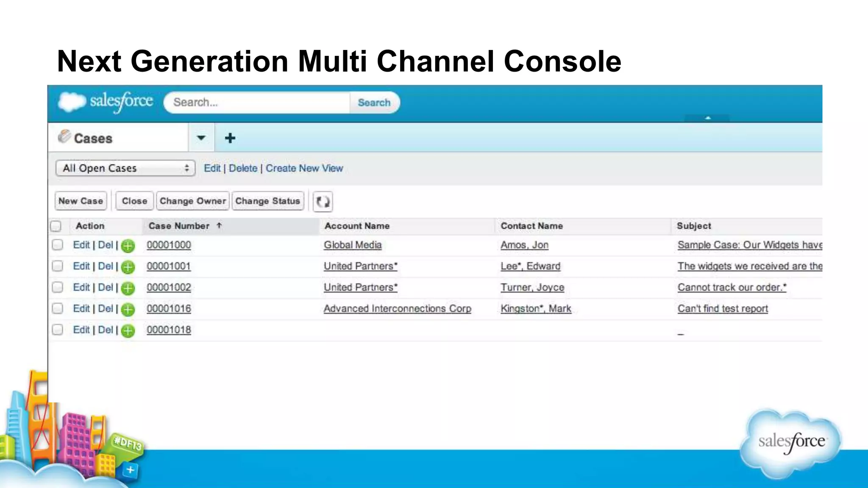Open case number 00001001

[x=169, y=266]
